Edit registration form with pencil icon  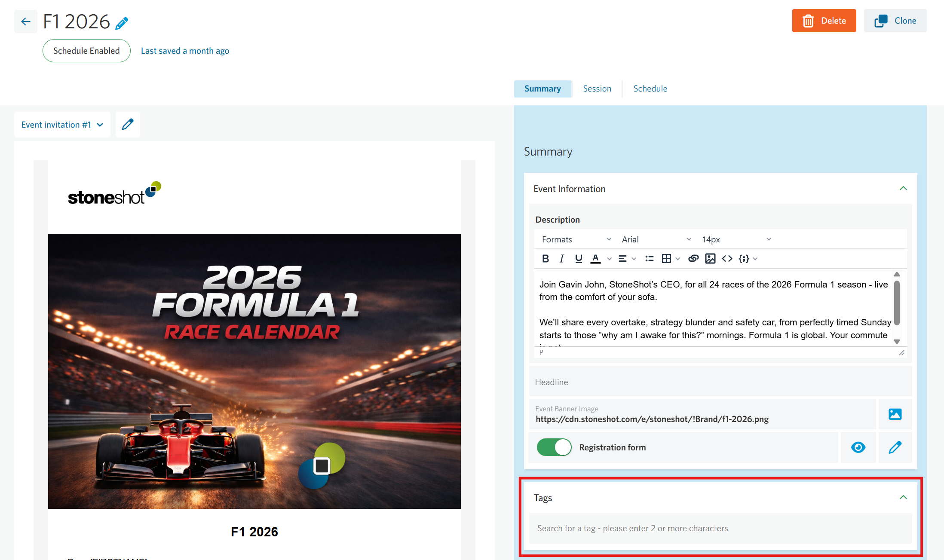(895, 447)
